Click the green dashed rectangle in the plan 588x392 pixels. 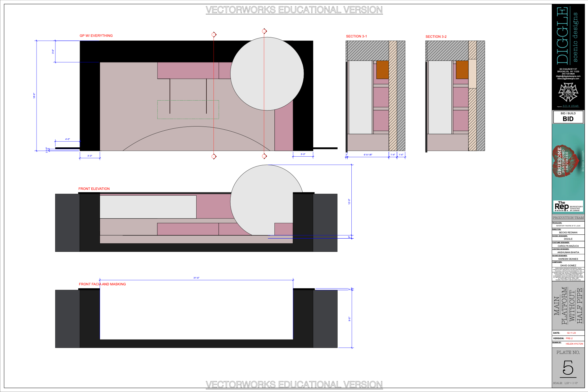[188, 110]
